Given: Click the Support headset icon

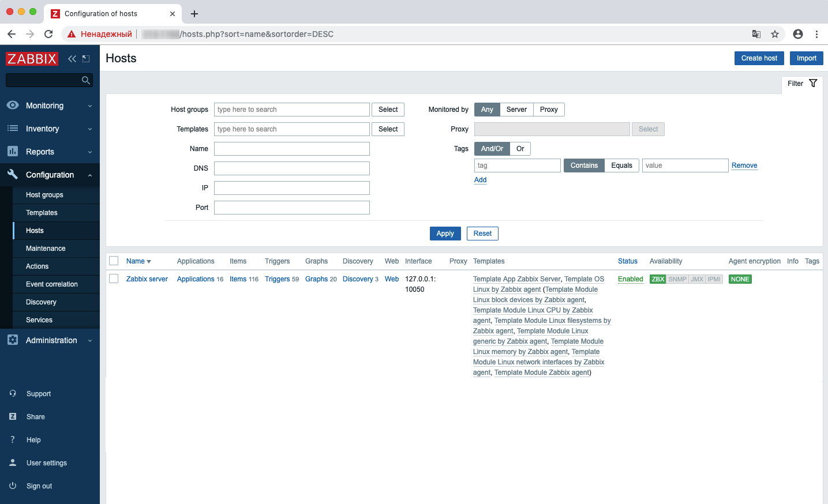Looking at the screenshot, I should 13,393.
